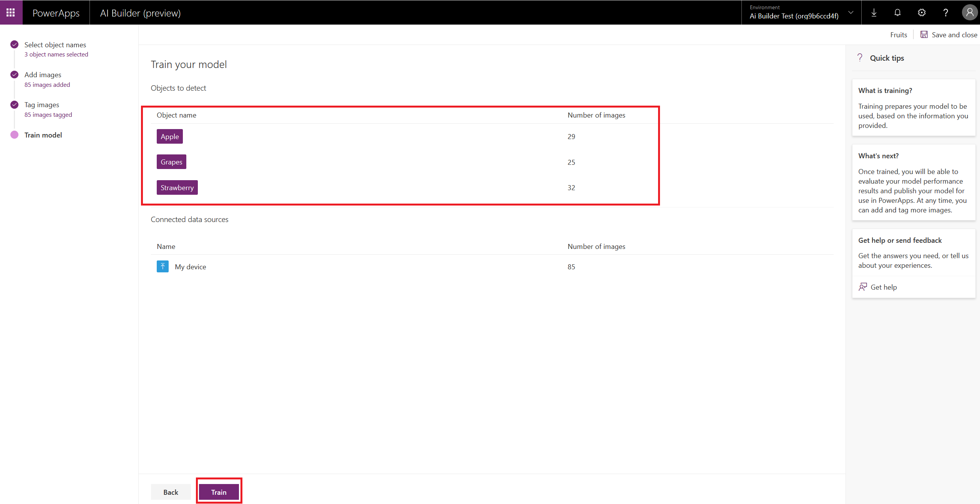The height and width of the screenshot is (504, 980).
Task: Open the app launcher waffle icon
Action: (x=11, y=13)
